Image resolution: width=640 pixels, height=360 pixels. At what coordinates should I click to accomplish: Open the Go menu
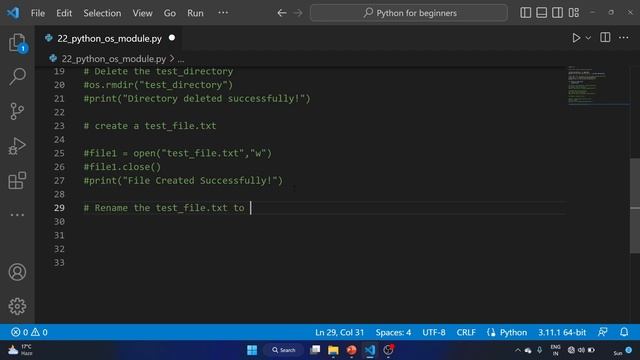point(170,13)
